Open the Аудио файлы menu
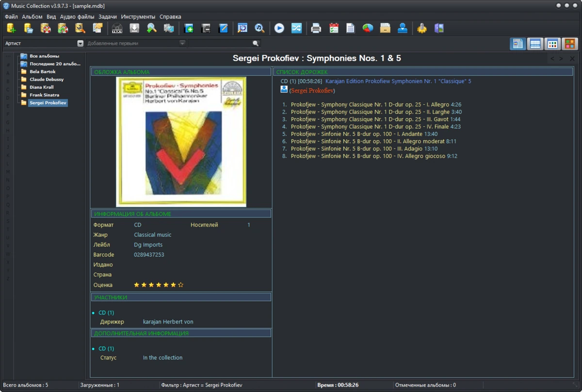 coord(77,16)
